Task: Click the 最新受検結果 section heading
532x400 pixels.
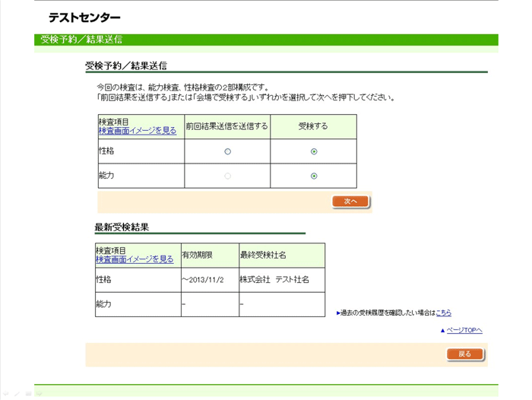Action: pos(122,227)
